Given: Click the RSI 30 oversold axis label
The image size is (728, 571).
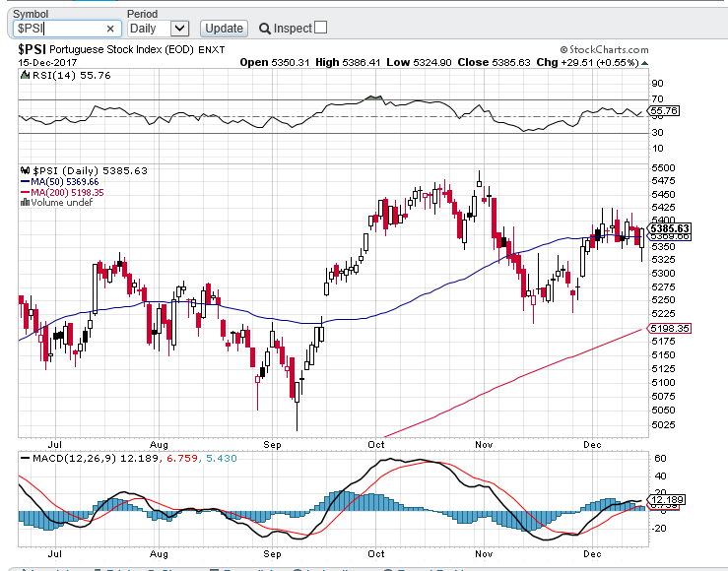Looking at the screenshot, I should point(657,133).
